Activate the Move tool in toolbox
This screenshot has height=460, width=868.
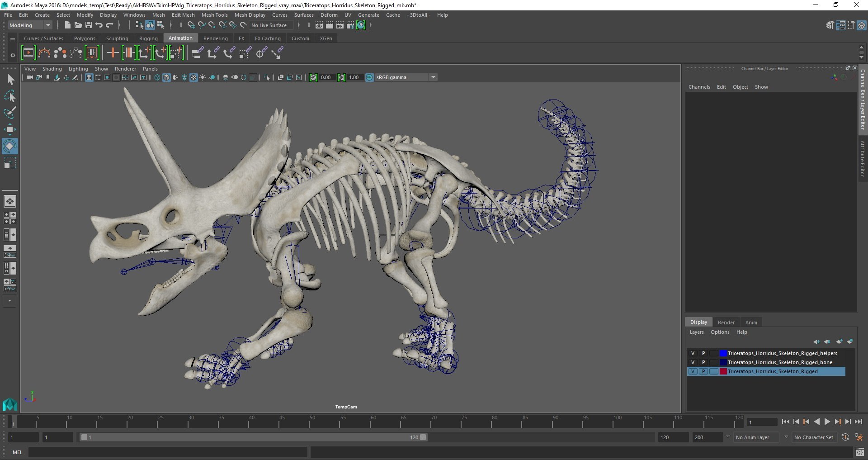click(x=10, y=129)
